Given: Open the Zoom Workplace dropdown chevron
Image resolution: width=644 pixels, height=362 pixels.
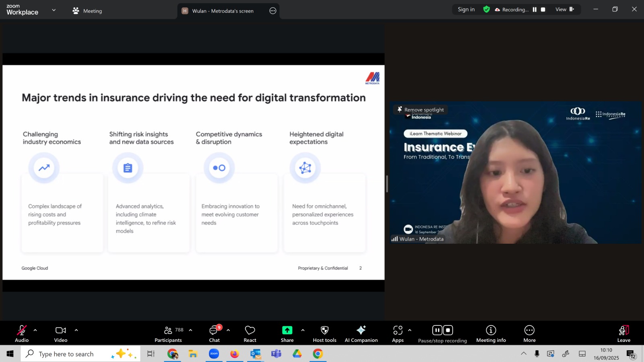Looking at the screenshot, I should pos(54,10).
